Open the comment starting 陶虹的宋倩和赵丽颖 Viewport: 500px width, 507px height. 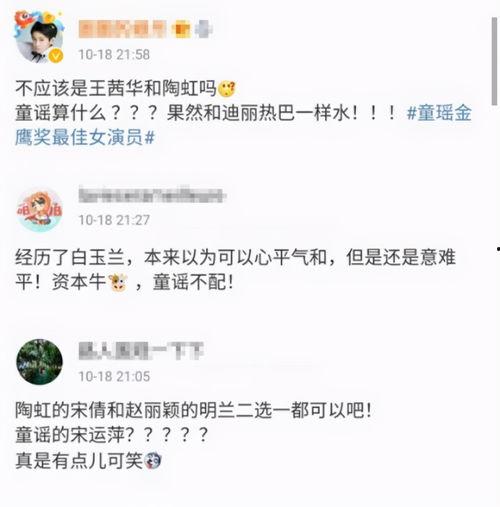pos(193,435)
